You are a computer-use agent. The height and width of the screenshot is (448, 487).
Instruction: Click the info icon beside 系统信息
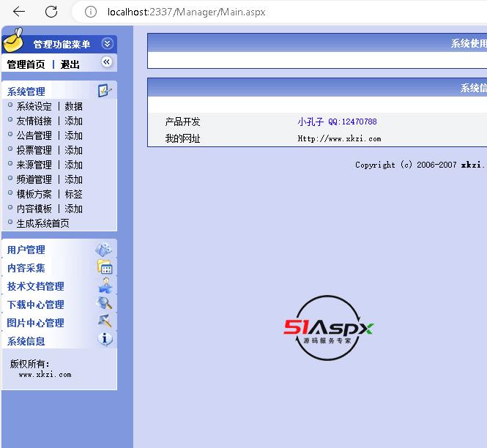pyautogui.click(x=105, y=339)
